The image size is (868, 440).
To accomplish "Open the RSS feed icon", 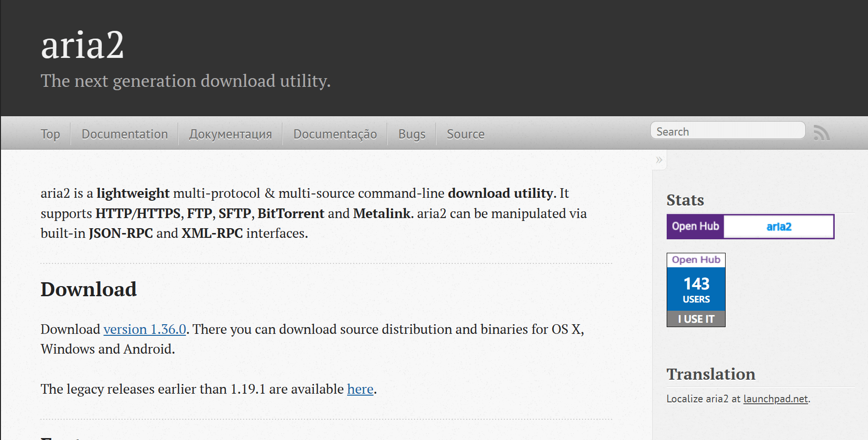I will point(821,133).
